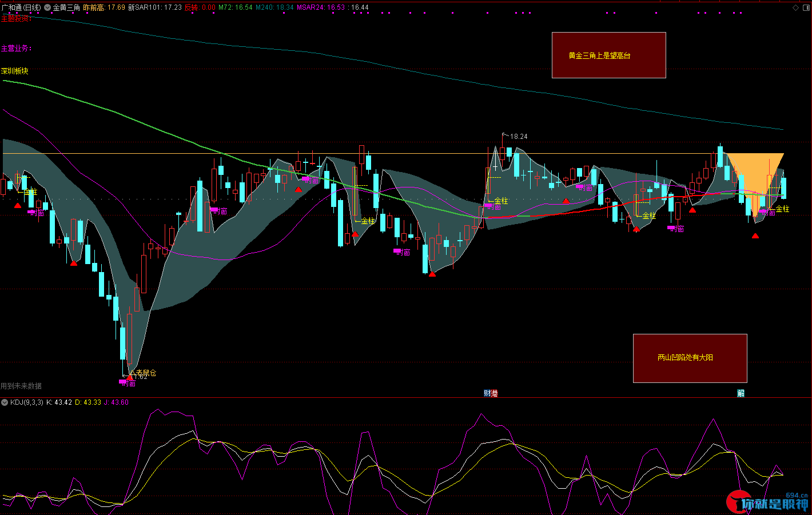
Task: Click the M240: 18.34 moving average label
Action: [274, 7]
